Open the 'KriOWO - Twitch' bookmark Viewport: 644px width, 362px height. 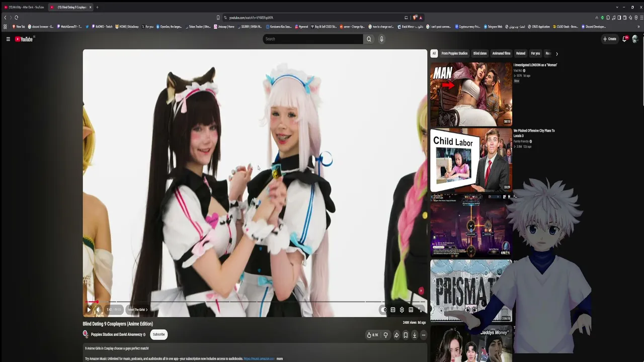click(102, 27)
